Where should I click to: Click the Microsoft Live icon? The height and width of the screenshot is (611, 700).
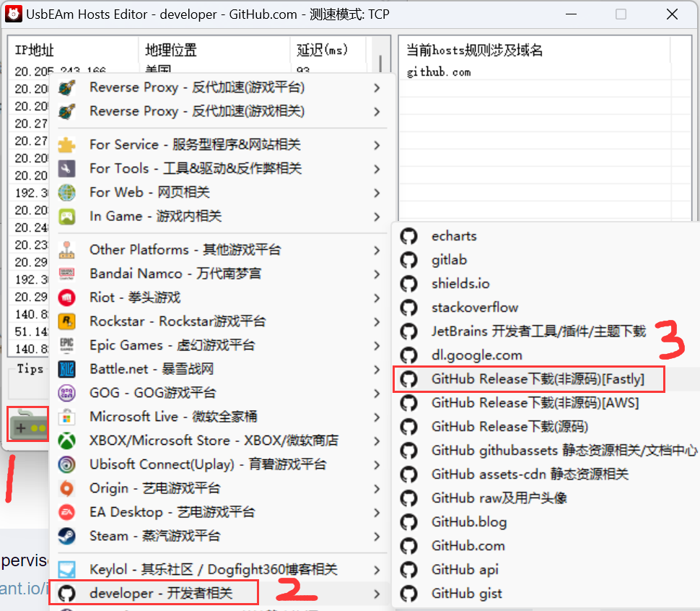tap(67, 417)
